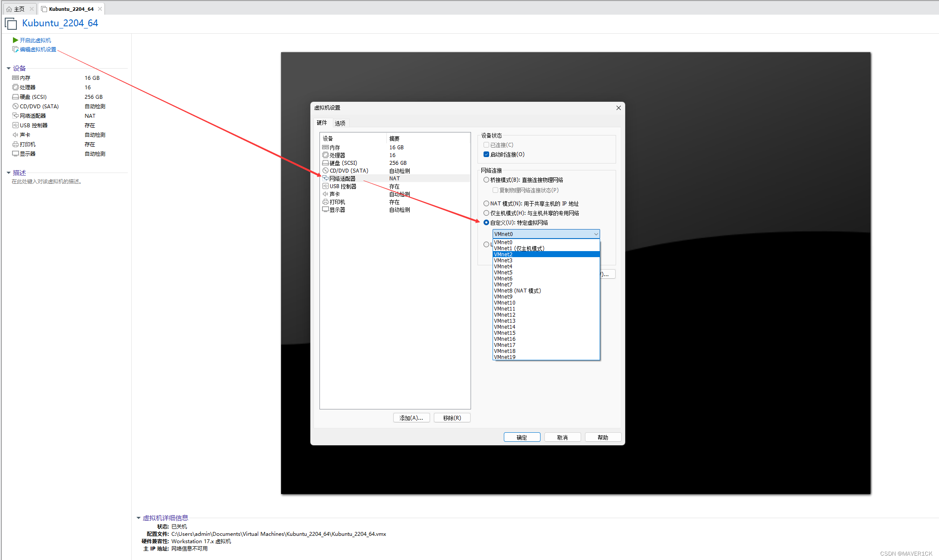The height and width of the screenshot is (560, 939).
Task: Collapse the 虚拟机详细信息 section
Action: [139, 518]
